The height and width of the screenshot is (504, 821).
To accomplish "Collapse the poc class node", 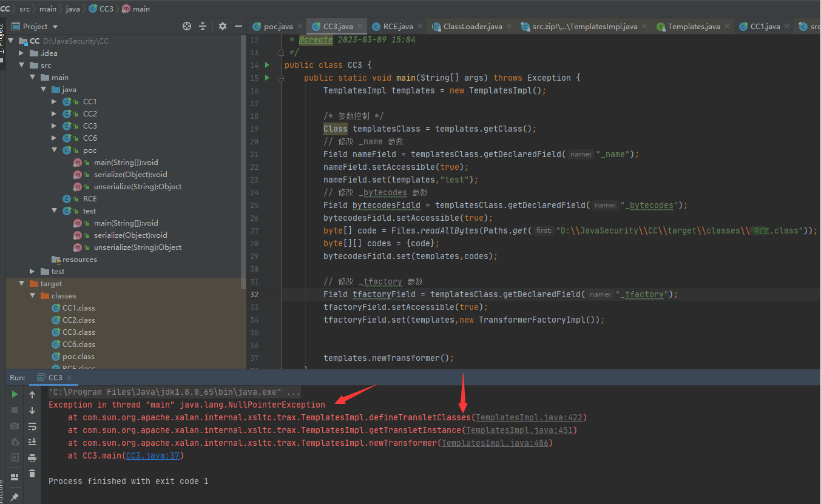I will [x=55, y=150].
